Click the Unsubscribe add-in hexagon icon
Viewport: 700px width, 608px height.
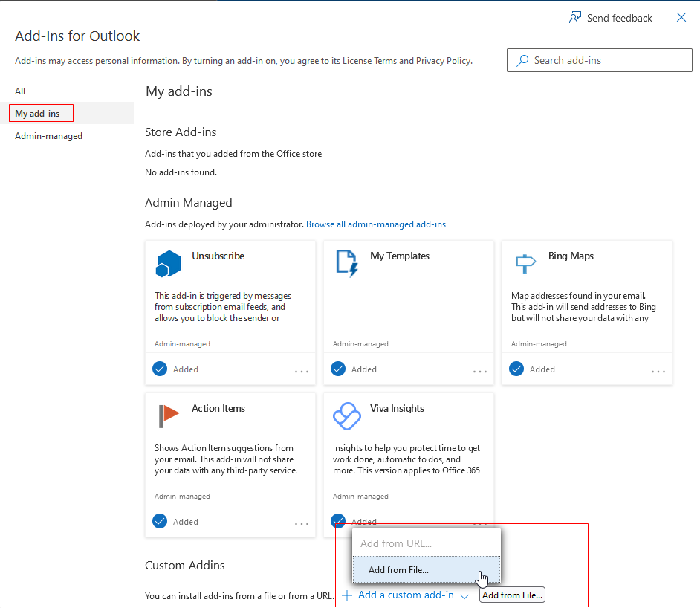[169, 264]
